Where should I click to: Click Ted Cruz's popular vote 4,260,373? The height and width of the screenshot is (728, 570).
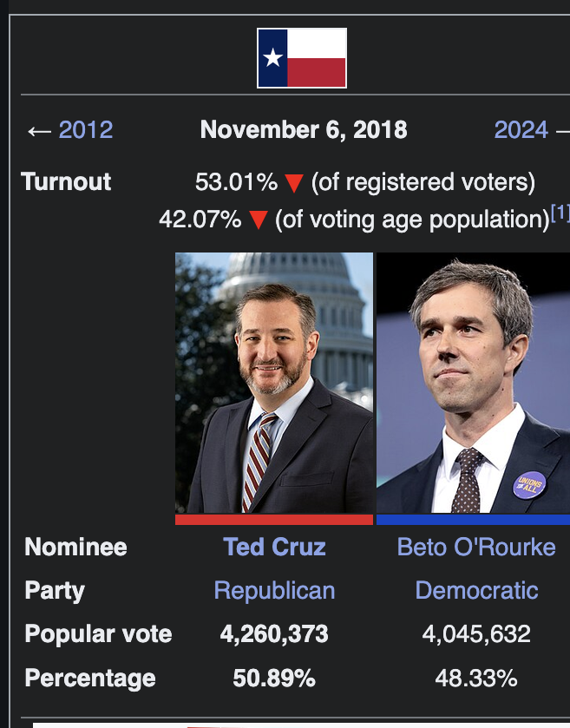pyautogui.click(x=274, y=633)
